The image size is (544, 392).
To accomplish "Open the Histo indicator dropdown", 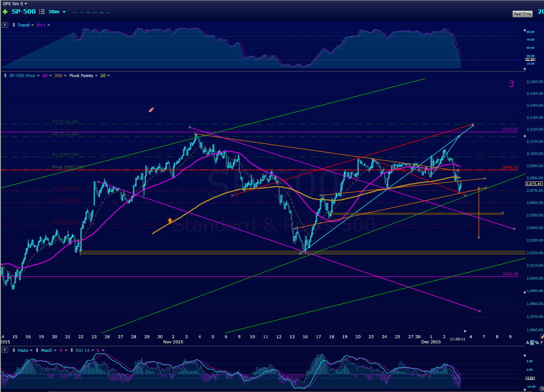I will point(31,351).
